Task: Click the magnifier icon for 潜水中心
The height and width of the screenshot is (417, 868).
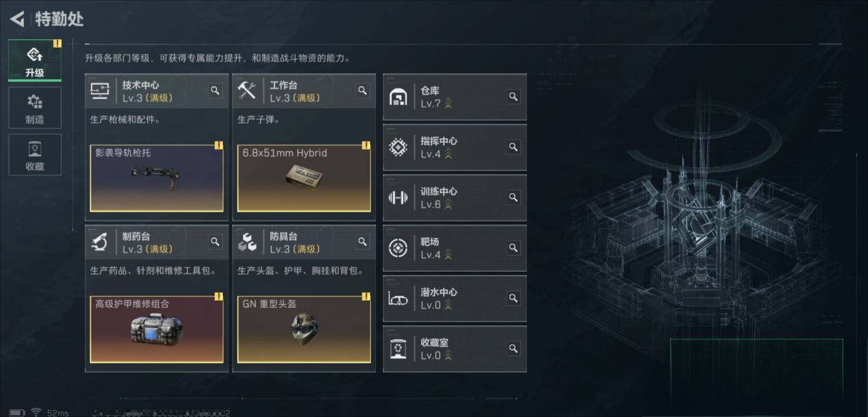Action: coord(513,298)
